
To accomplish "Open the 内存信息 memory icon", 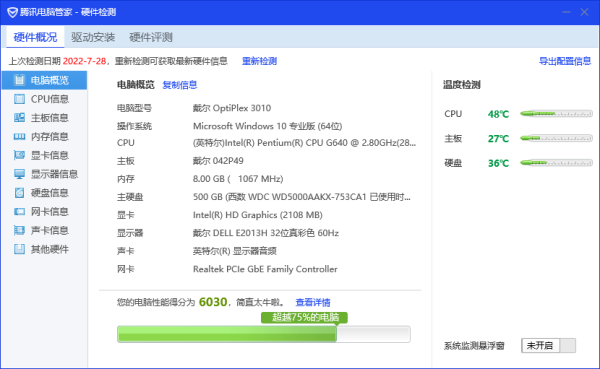I will coord(19,136).
